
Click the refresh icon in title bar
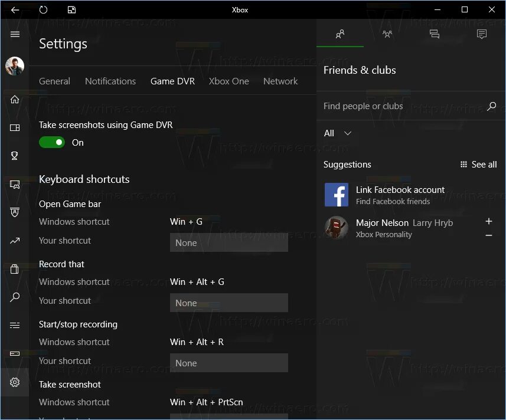(43, 10)
